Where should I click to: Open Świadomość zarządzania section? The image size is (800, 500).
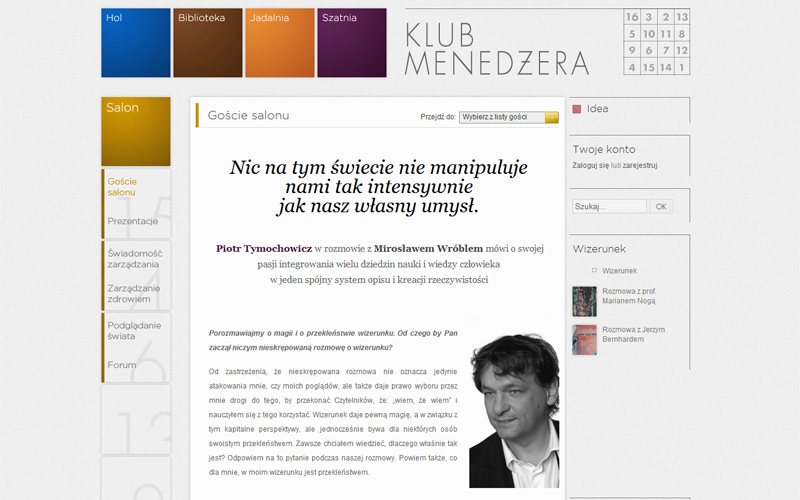[135, 259]
